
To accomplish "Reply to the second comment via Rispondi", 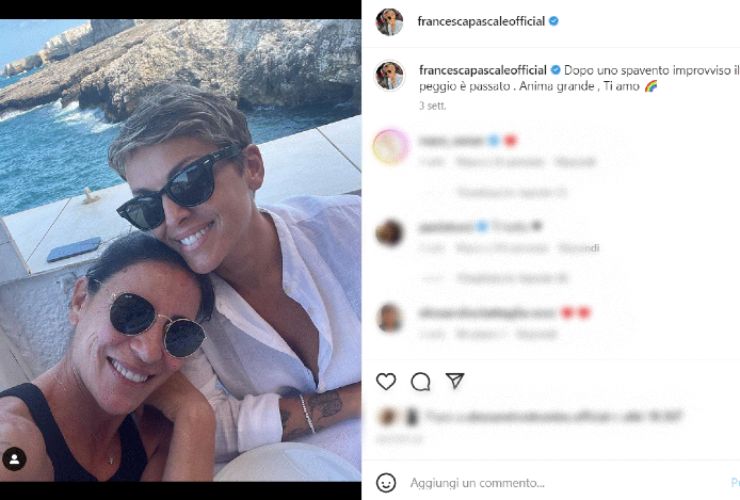I will click(579, 248).
